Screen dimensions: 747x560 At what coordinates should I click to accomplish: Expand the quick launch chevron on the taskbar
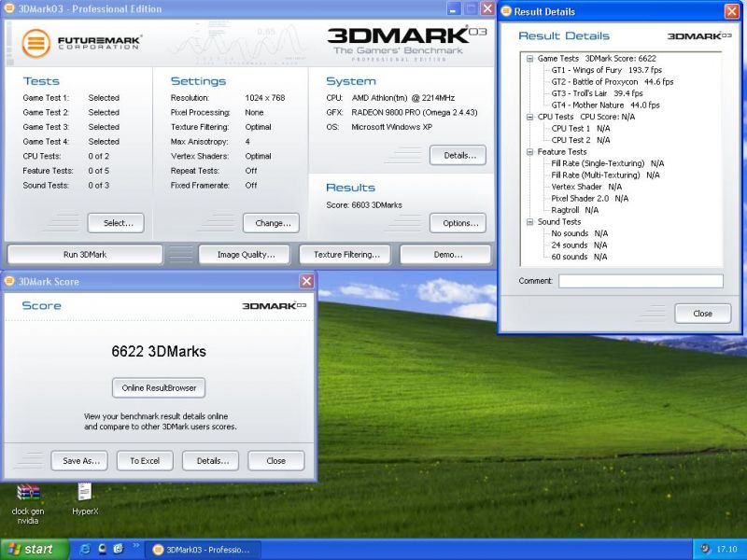pyautogui.click(x=135, y=546)
